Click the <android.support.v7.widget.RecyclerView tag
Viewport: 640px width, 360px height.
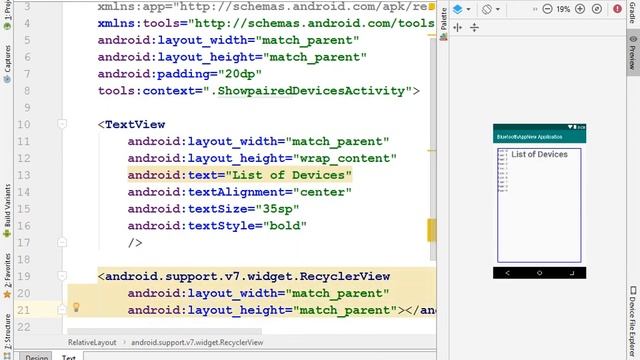coord(244,276)
